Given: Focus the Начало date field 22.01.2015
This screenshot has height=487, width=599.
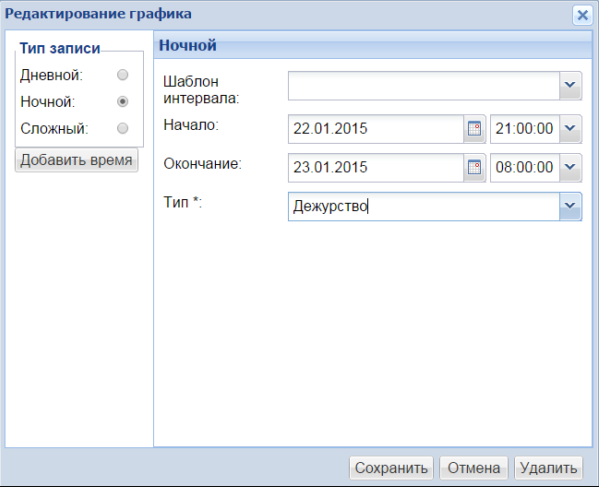Looking at the screenshot, I should pyautogui.click(x=376, y=129).
